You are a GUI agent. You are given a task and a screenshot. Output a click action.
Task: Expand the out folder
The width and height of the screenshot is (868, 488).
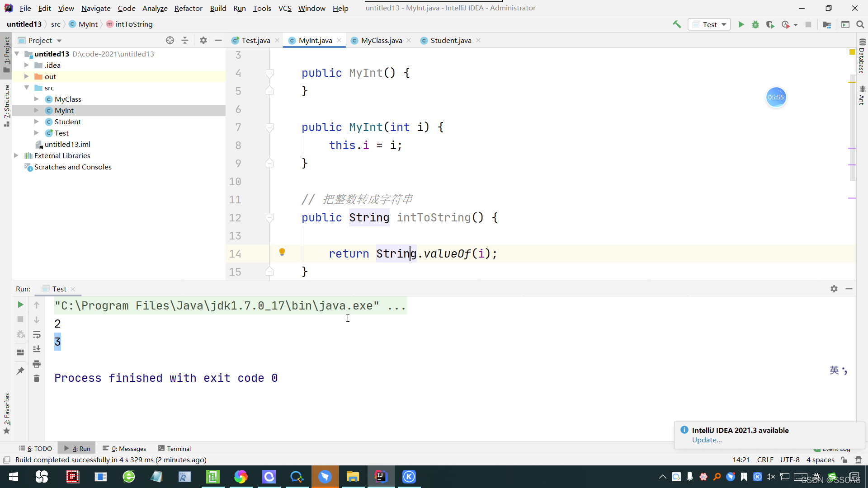27,76
